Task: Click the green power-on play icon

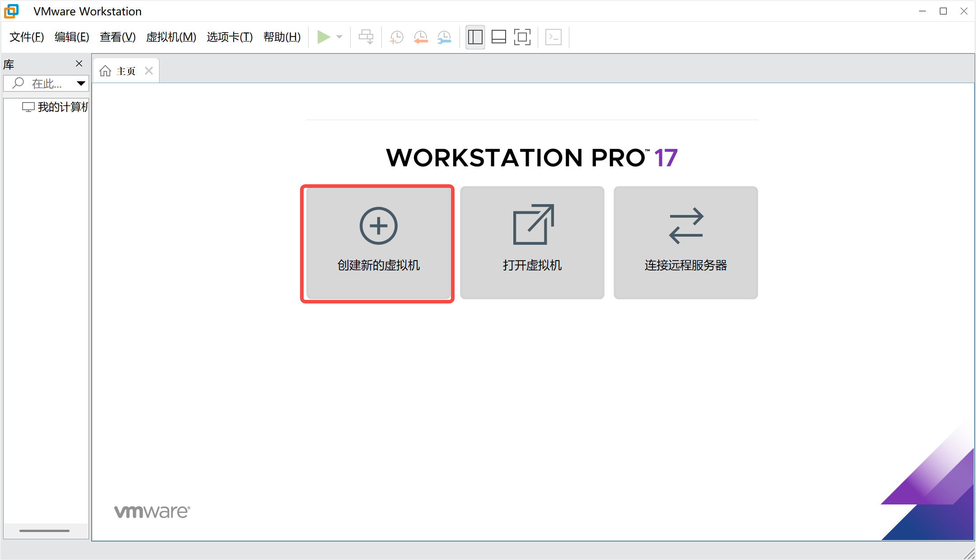Action: [324, 37]
